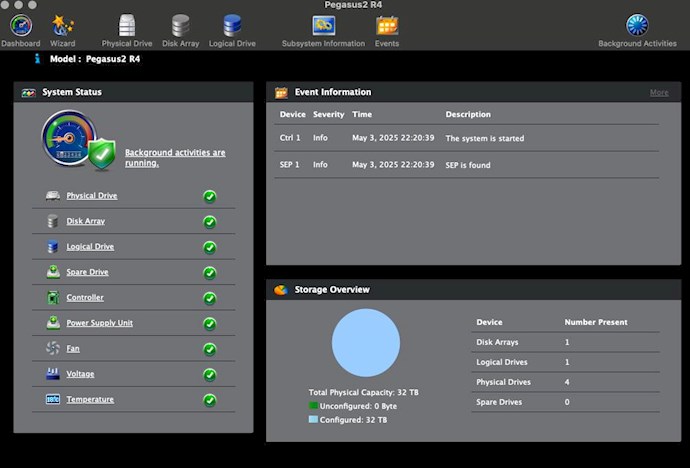Image resolution: width=690 pixels, height=468 pixels.
Task: Click the 'Logical Drives' row label
Action: [x=502, y=362]
